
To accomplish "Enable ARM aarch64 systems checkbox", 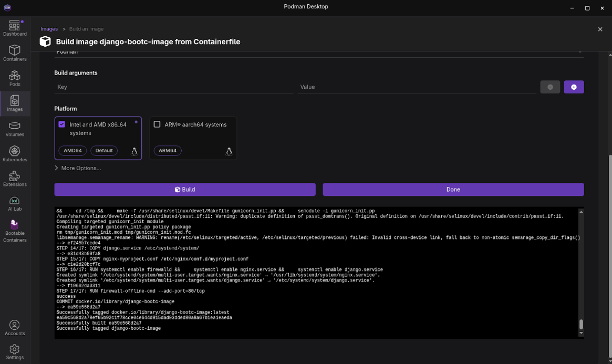I will [x=157, y=124].
